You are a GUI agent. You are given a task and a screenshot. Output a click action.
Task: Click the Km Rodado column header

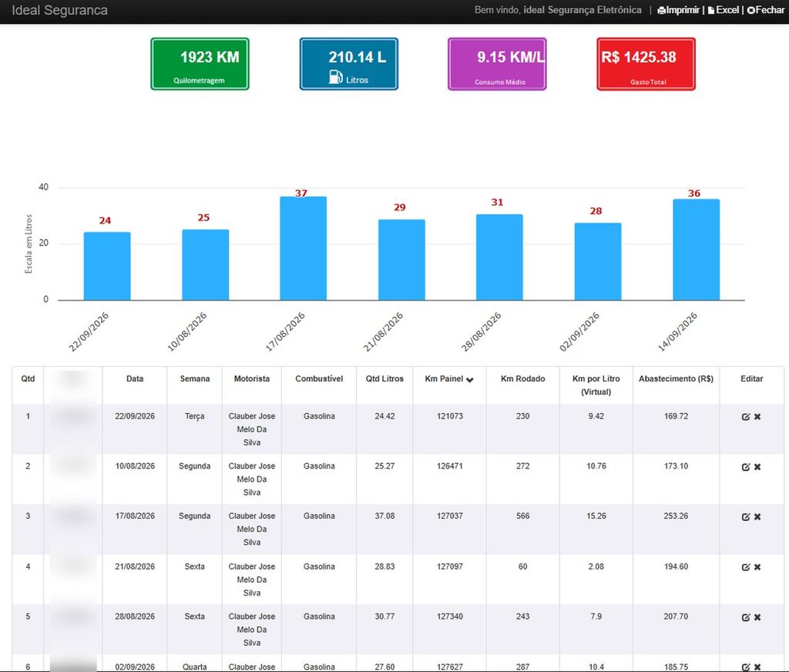pyautogui.click(x=523, y=378)
